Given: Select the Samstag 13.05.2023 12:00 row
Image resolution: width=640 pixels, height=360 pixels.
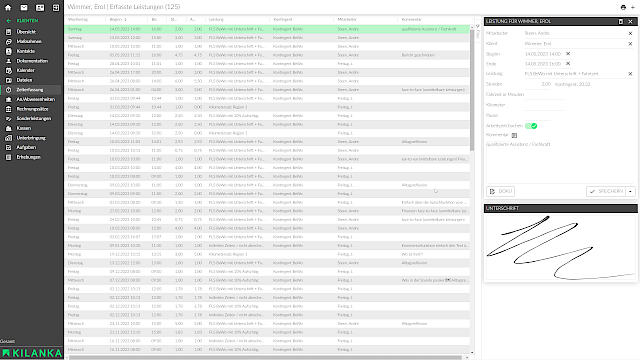Looking at the screenshot, I should 267,38.
